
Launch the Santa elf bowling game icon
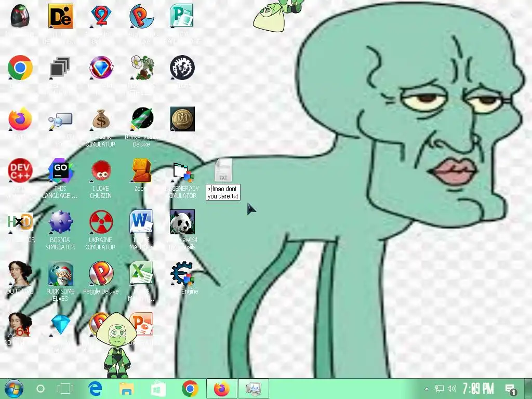click(60, 273)
